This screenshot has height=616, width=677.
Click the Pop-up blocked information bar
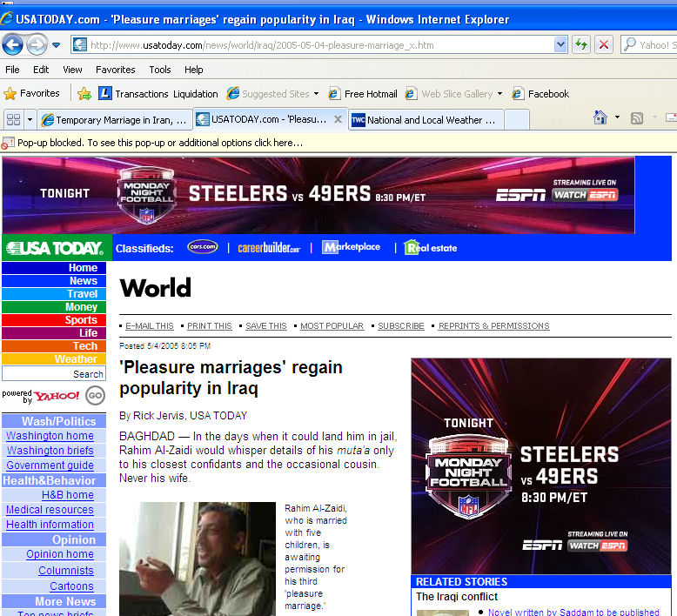(x=338, y=143)
